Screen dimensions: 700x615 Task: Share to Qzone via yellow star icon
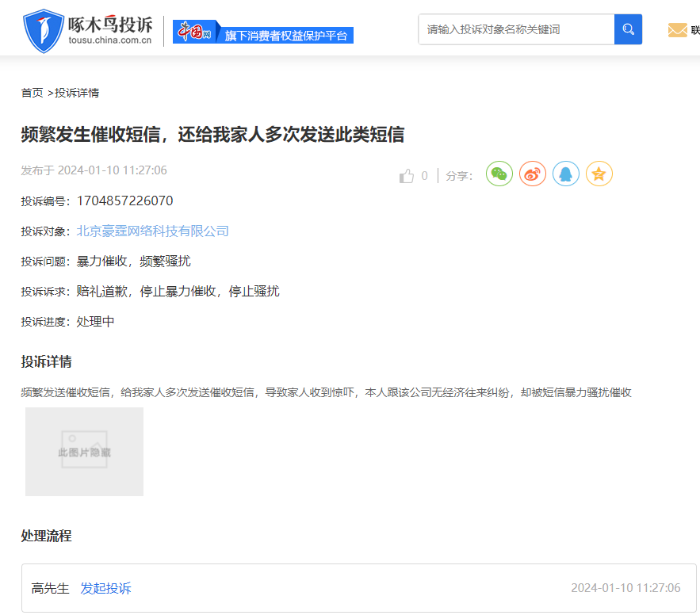(599, 174)
